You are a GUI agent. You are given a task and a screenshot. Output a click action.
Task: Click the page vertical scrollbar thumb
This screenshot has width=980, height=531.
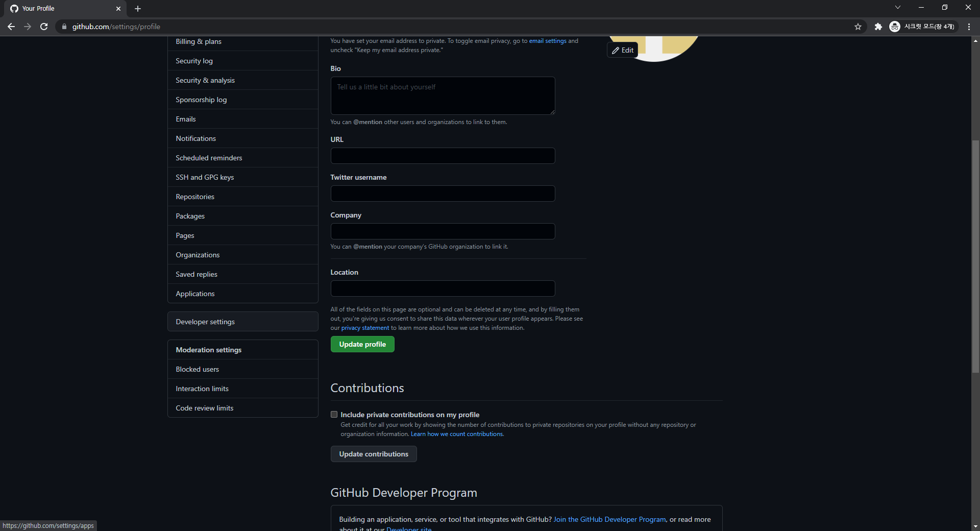[975, 256]
